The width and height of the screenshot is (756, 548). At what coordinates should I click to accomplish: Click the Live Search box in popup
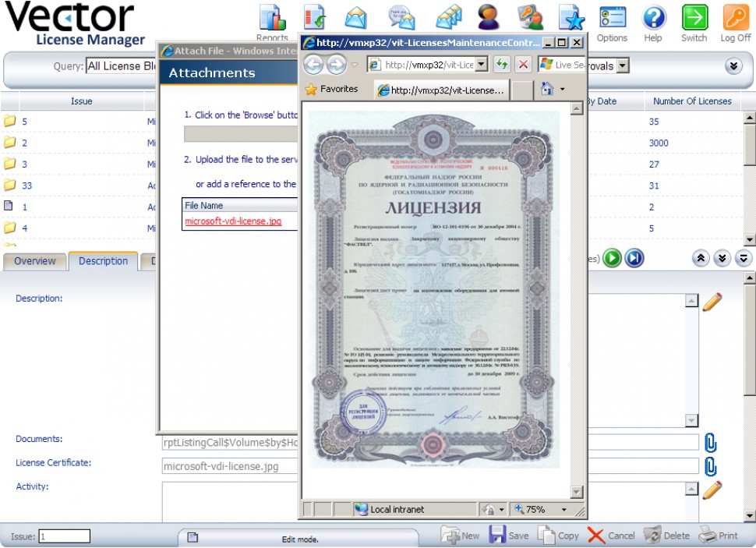563,65
